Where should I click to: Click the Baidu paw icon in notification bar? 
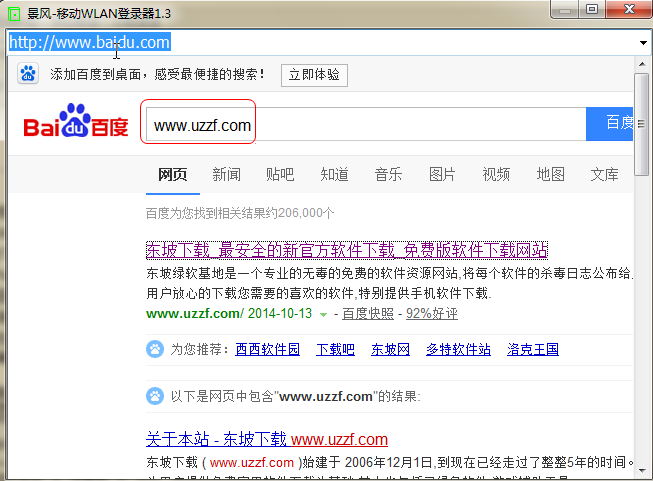pos(28,74)
